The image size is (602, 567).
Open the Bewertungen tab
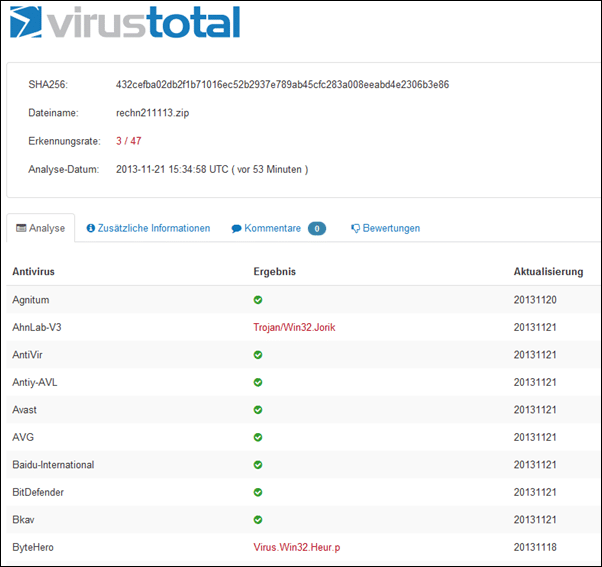pyautogui.click(x=385, y=228)
